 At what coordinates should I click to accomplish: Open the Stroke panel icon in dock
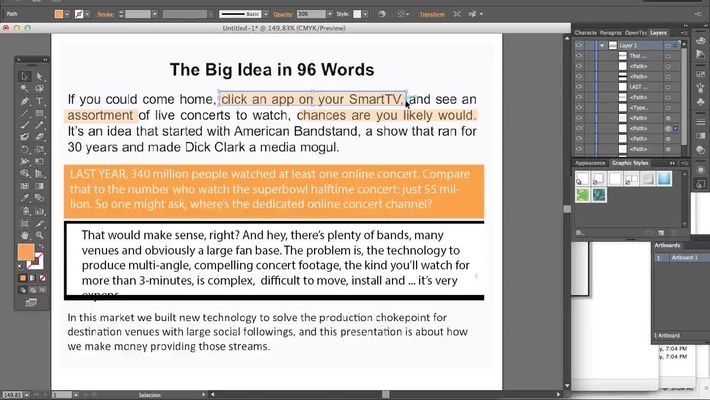tap(700, 122)
